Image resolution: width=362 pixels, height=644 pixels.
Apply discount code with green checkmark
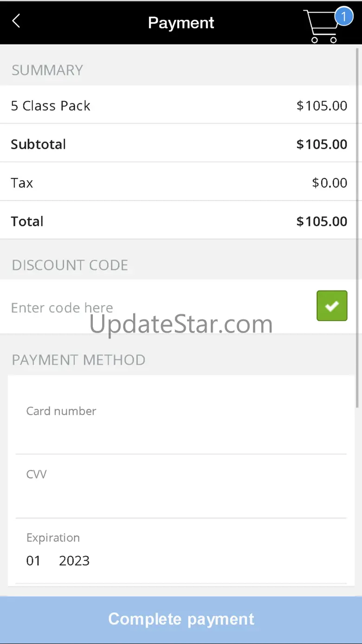[x=332, y=306]
